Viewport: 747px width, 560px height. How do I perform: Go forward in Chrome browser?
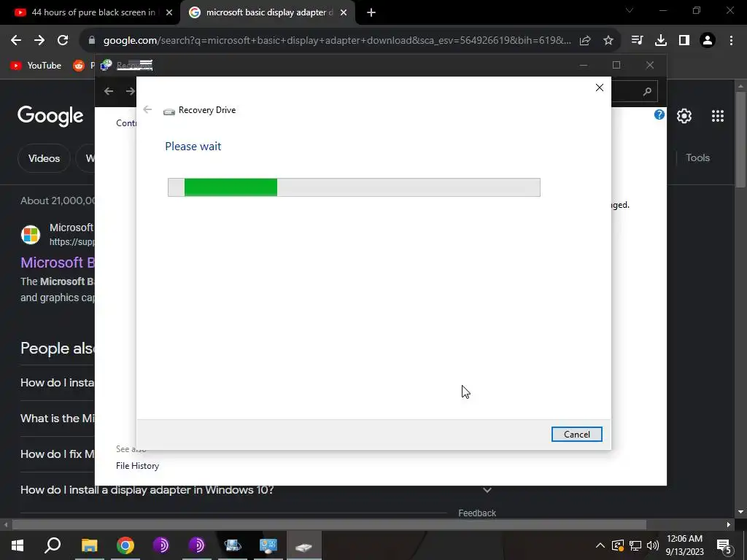tap(39, 41)
